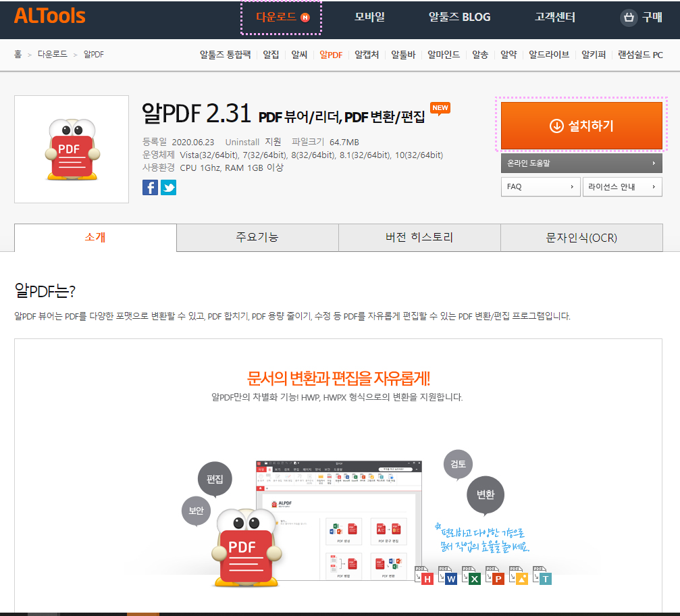Click the ALTools logo
The width and height of the screenshot is (680, 616).
[49, 16]
